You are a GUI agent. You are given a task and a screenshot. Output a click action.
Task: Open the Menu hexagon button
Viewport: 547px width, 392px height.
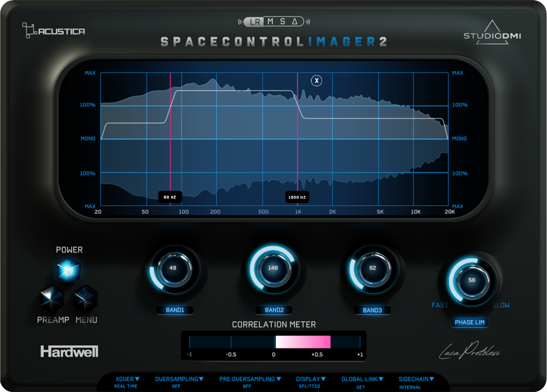[x=85, y=299]
